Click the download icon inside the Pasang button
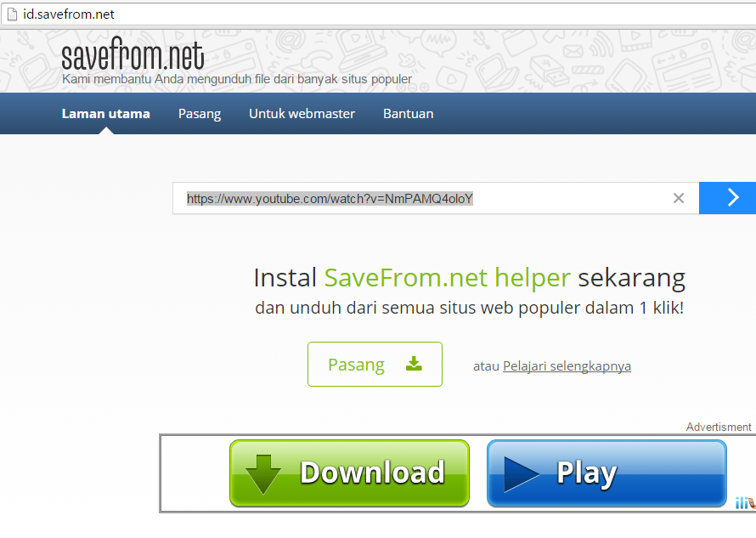 click(414, 364)
